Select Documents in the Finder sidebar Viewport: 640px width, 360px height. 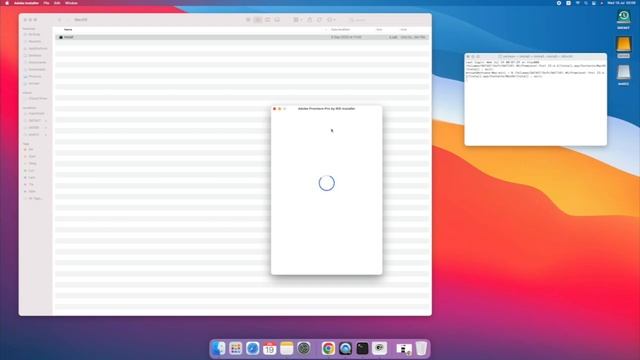(35, 62)
